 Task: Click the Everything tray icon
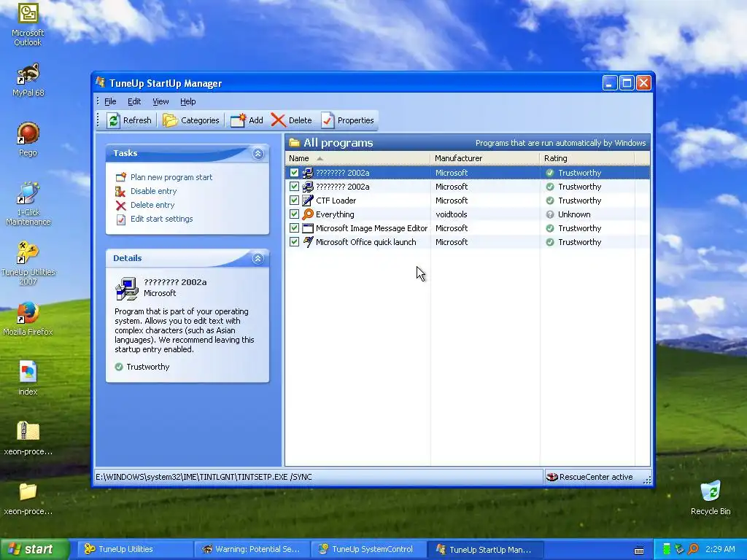693,550
